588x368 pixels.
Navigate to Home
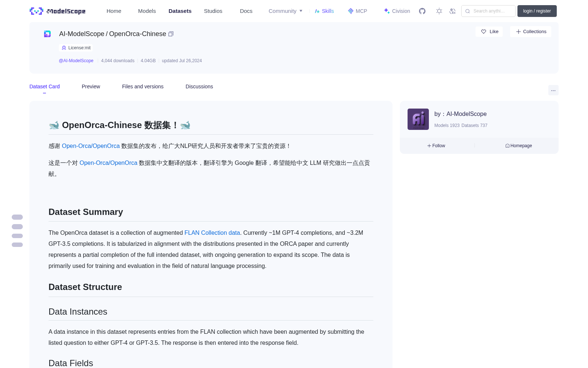pyautogui.click(x=114, y=11)
